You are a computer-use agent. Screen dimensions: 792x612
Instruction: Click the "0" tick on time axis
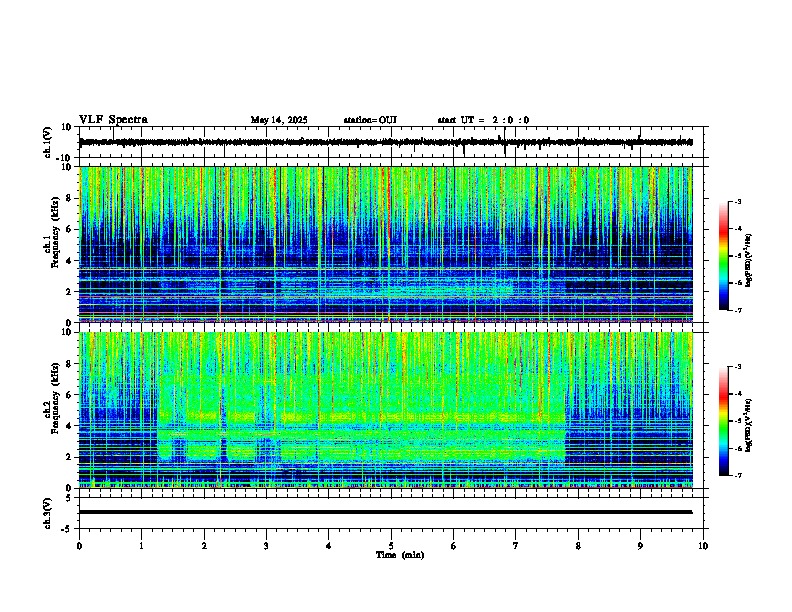[79, 546]
